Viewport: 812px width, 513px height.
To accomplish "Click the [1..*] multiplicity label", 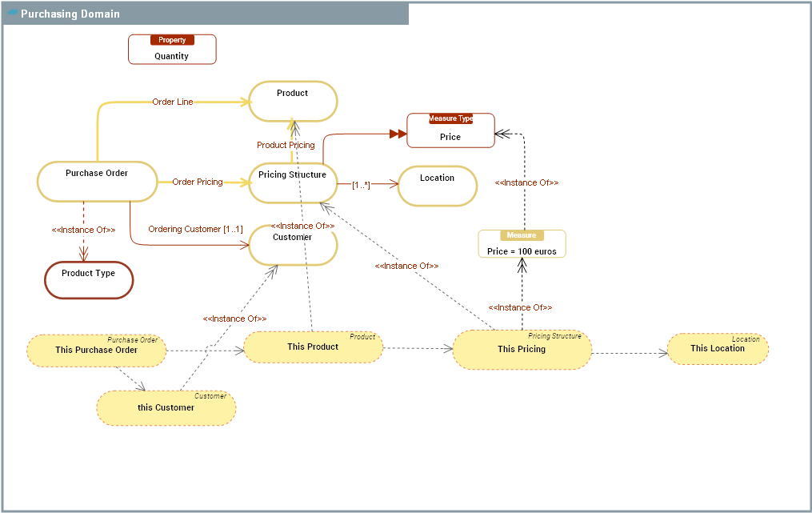I will 361,185.
